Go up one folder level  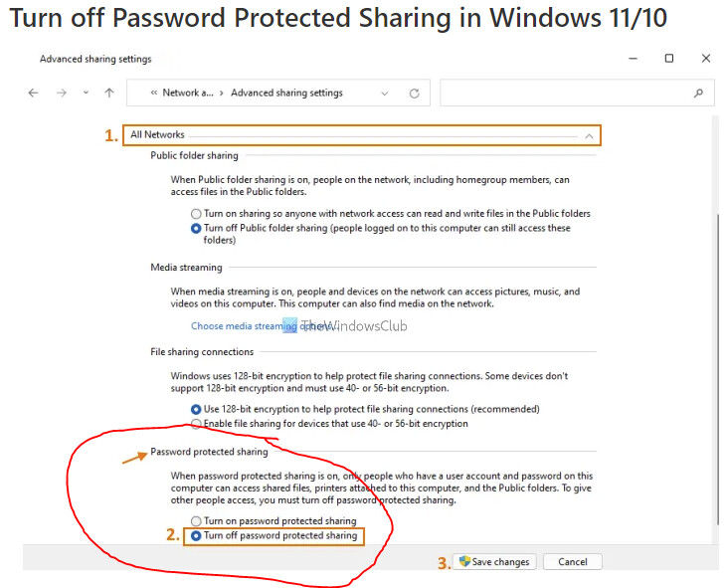[109, 93]
